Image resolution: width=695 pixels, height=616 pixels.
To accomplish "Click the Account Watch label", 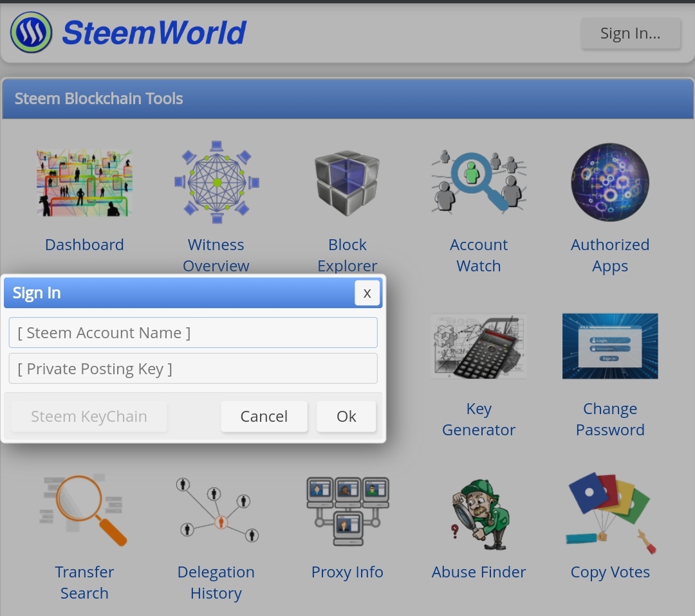I will pyautogui.click(x=479, y=255).
